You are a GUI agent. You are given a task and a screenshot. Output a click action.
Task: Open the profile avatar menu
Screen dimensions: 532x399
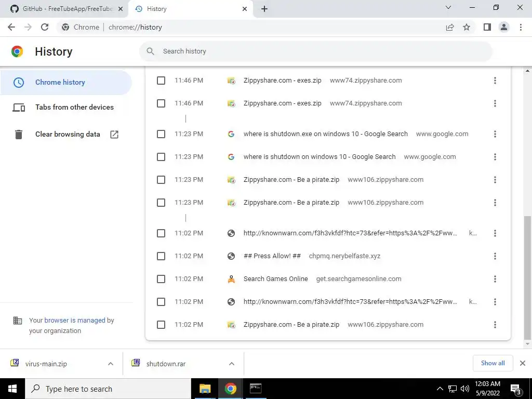(504, 27)
